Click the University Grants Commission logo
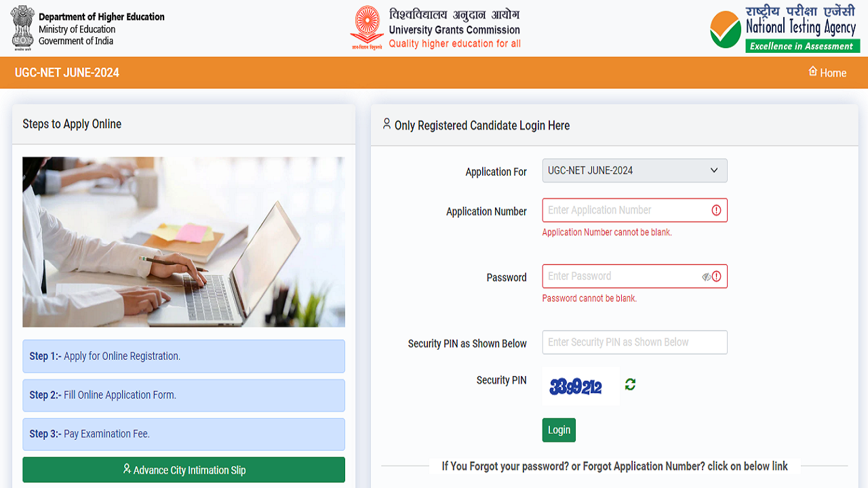Screen dimensions: 868x488 point(367,28)
